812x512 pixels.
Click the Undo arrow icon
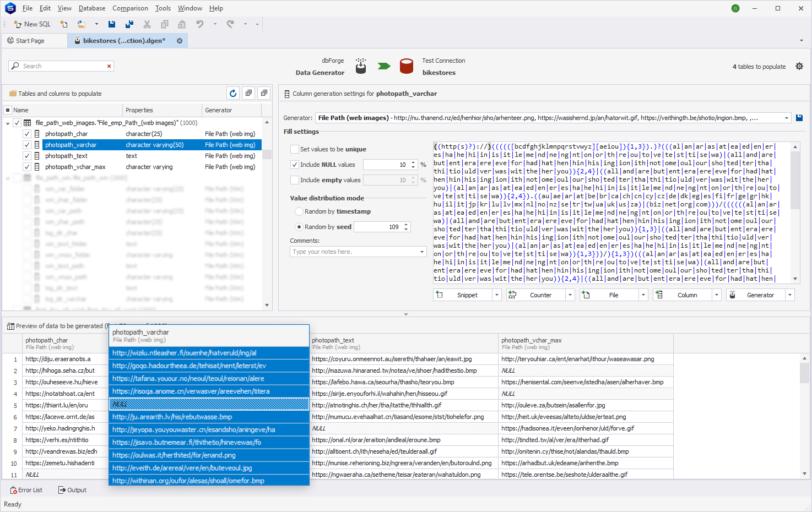(200, 24)
